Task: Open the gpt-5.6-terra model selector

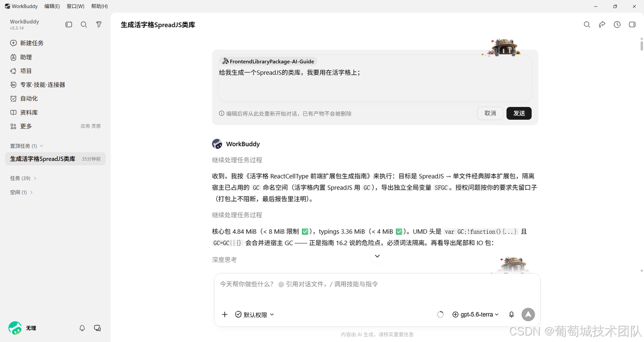Action: (x=475, y=314)
